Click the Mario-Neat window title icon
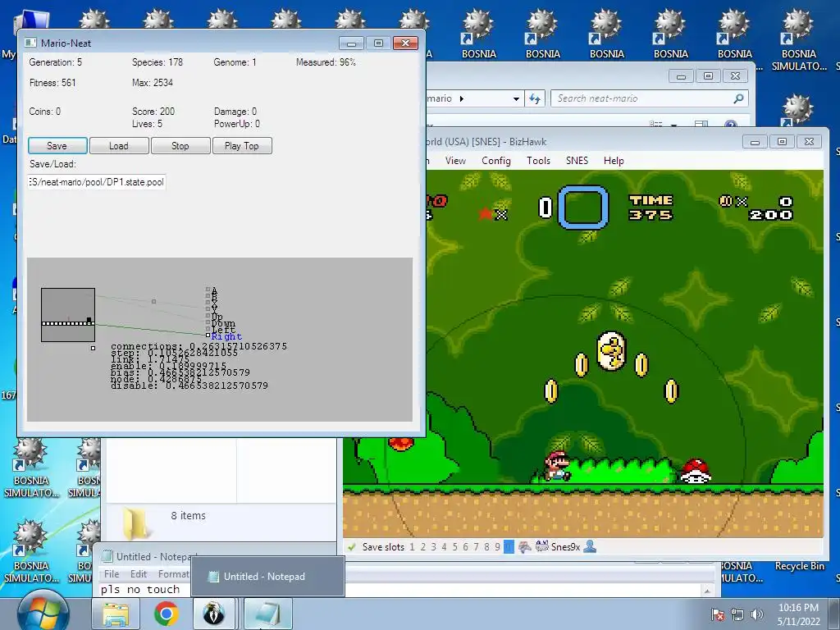Screen dimensions: 840x630 (x=31, y=43)
